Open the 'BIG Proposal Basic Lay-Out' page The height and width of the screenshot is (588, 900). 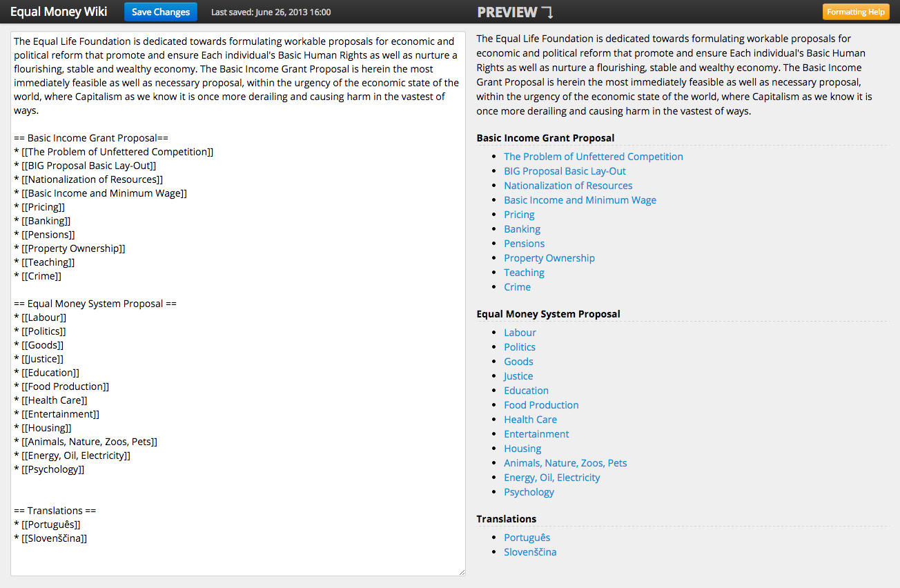pyautogui.click(x=565, y=170)
